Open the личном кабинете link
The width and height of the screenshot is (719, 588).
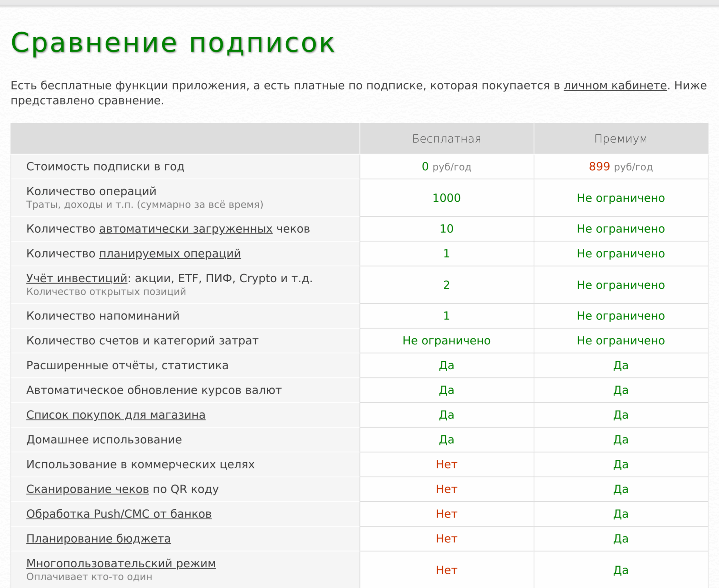(615, 85)
